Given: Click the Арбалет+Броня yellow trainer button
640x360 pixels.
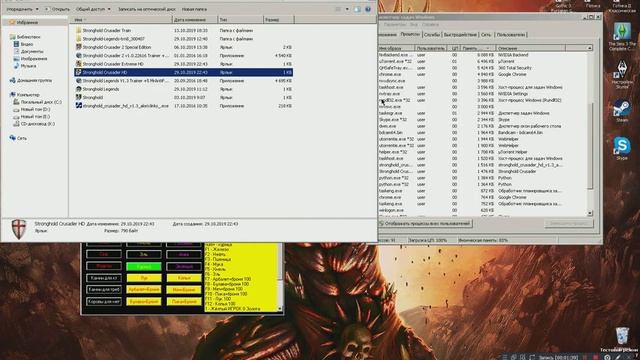Looking at the screenshot, I should coord(144,290).
